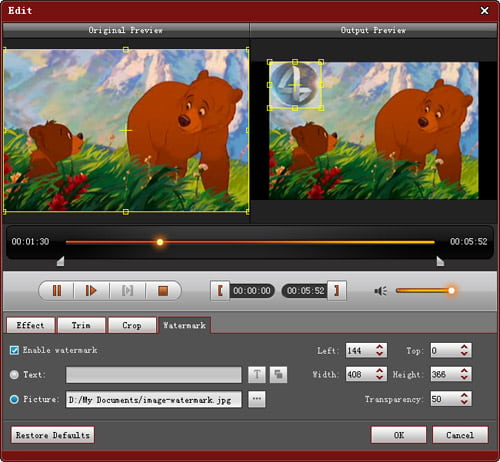
Task: Increase the Width value stepper
Action: pos(379,371)
